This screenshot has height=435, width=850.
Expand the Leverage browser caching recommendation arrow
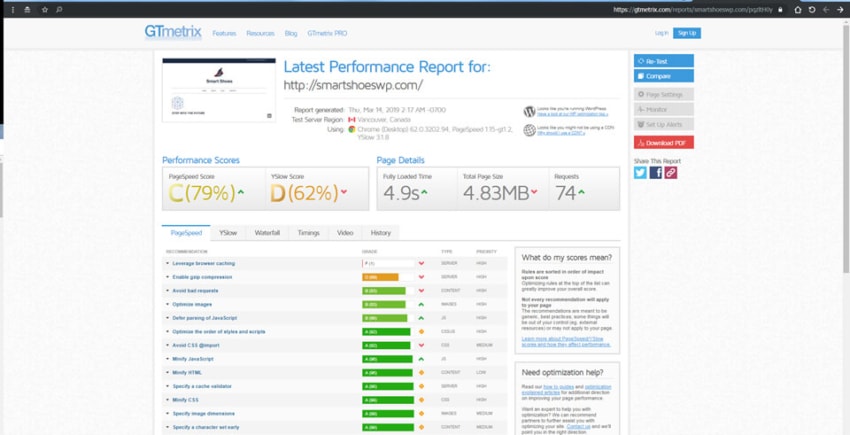[x=168, y=264]
